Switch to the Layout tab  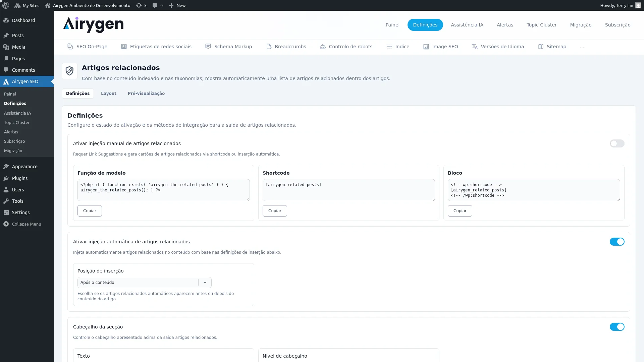[x=109, y=94]
